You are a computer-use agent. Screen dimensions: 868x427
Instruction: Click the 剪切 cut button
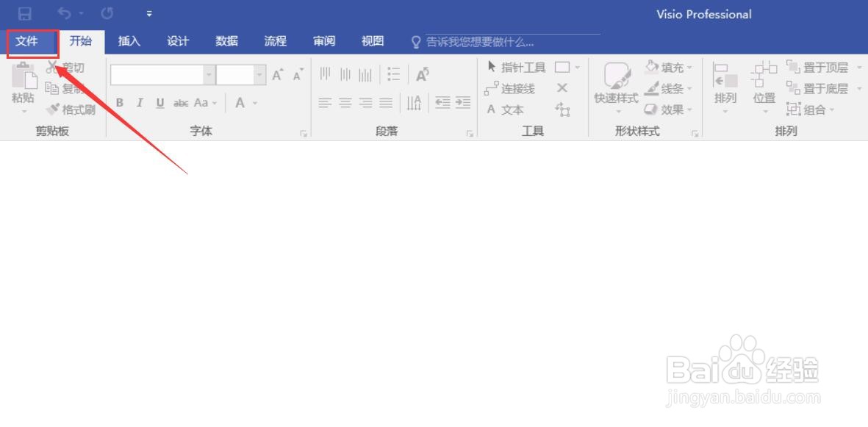[65, 68]
